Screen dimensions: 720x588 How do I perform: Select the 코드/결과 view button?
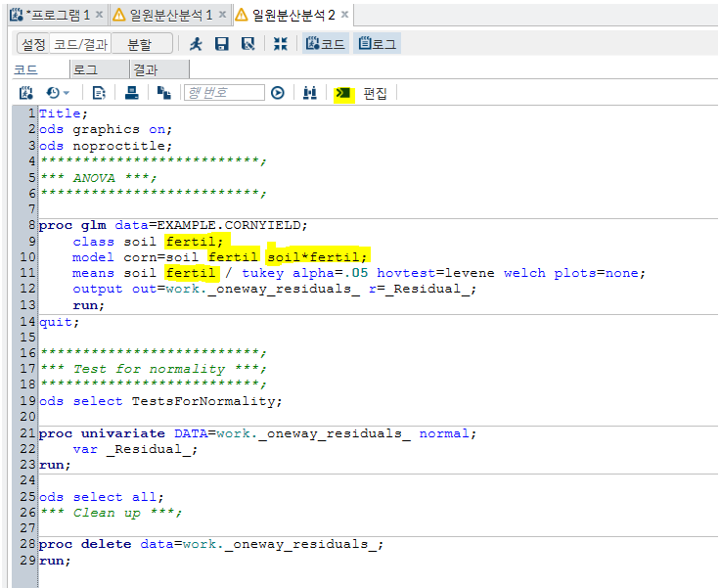pyautogui.click(x=80, y=44)
